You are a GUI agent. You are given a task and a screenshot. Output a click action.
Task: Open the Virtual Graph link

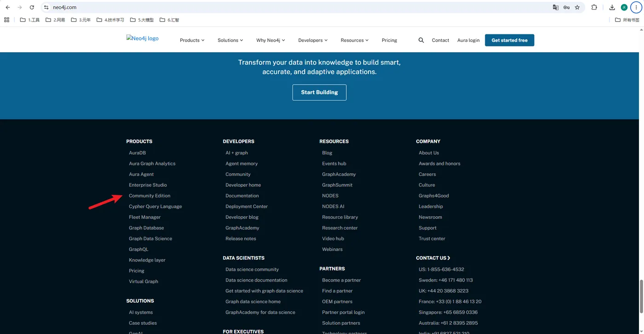point(144,282)
